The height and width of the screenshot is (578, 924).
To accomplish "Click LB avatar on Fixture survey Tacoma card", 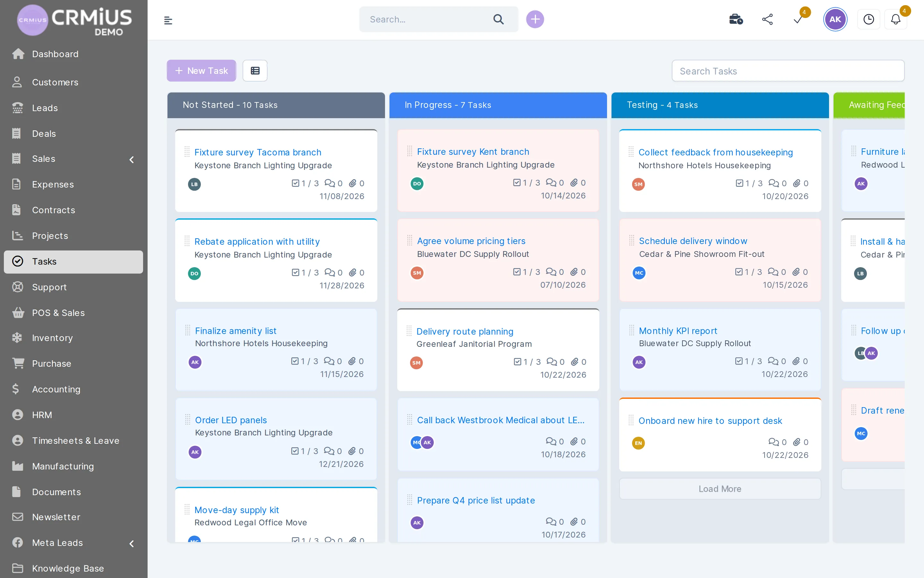I will [x=194, y=184].
